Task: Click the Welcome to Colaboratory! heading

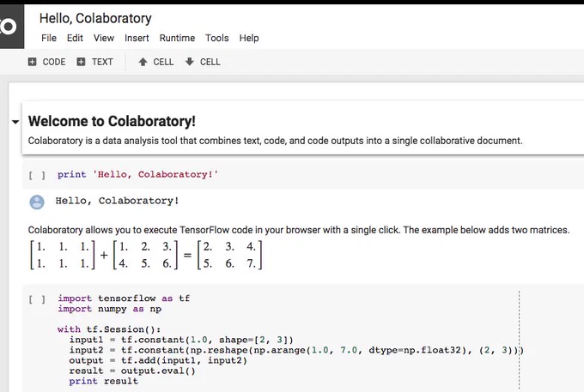Action: pos(112,121)
